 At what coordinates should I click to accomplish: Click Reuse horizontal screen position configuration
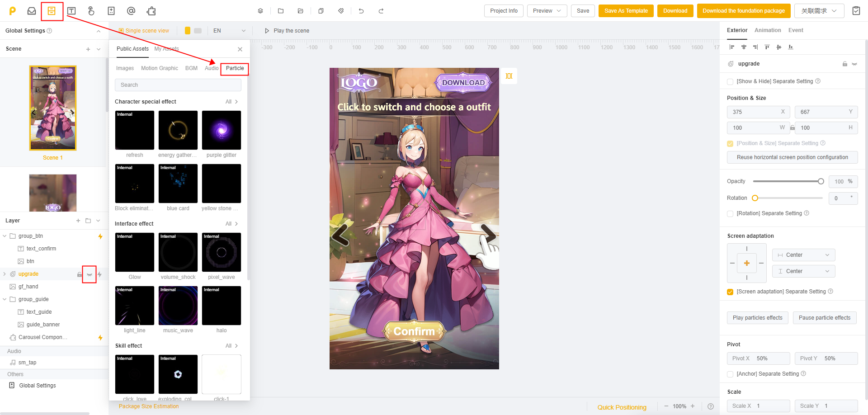pos(792,157)
